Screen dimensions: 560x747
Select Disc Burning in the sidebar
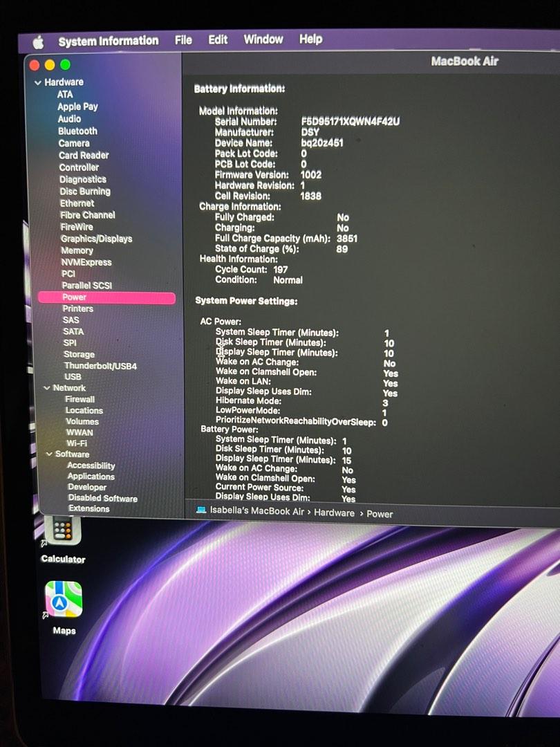click(x=85, y=192)
